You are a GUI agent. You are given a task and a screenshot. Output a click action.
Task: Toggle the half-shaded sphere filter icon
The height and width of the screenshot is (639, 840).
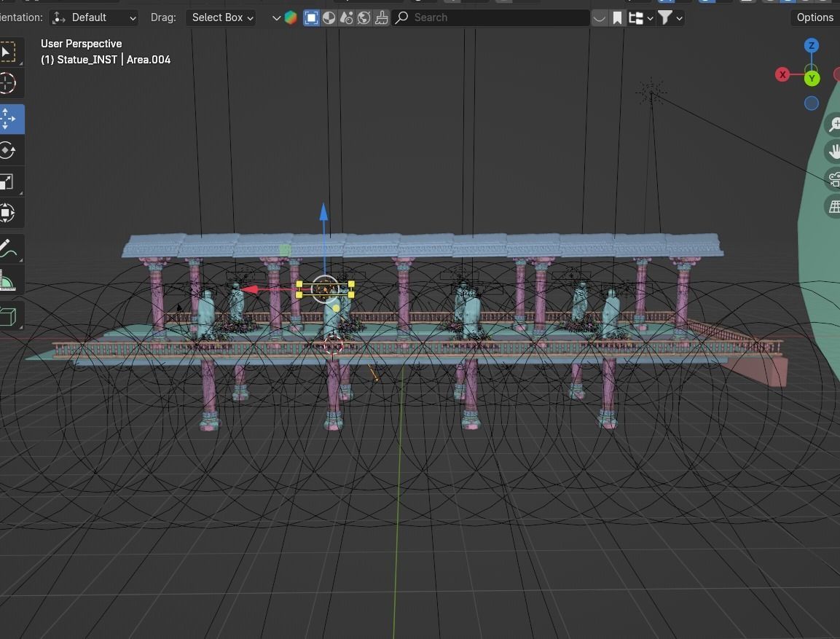(x=329, y=17)
